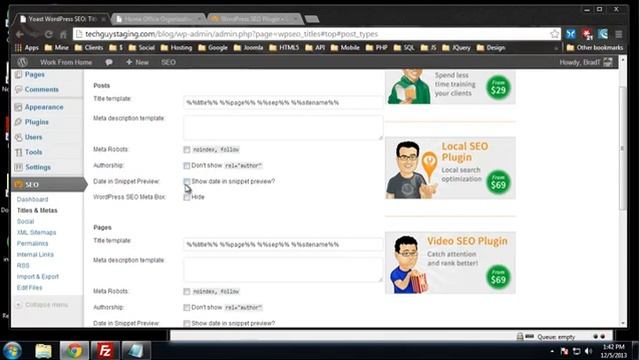
Task: Click the volume icon in system tray
Action: (588, 351)
